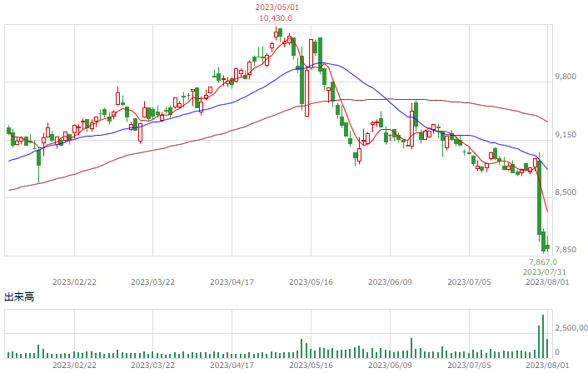Click the tallest volume bar at far right
Viewport: 588px width, 373px height.
click(x=543, y=336)
